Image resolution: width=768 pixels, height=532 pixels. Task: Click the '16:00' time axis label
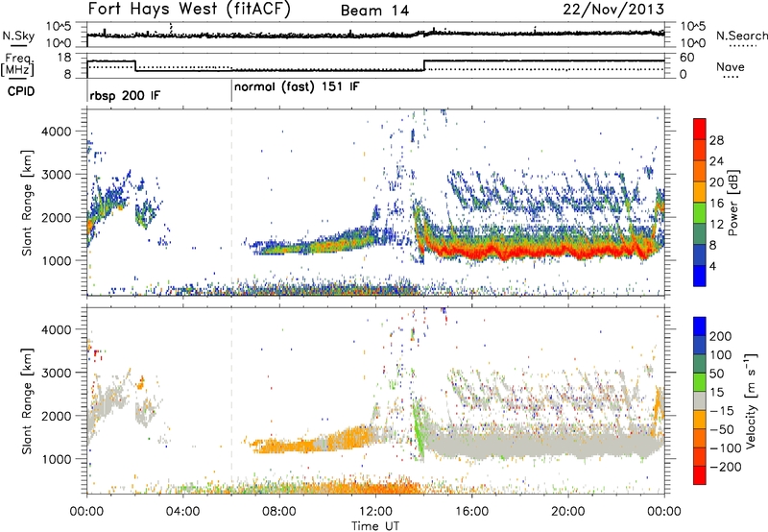pyautogui.click(x=471, y=512)
